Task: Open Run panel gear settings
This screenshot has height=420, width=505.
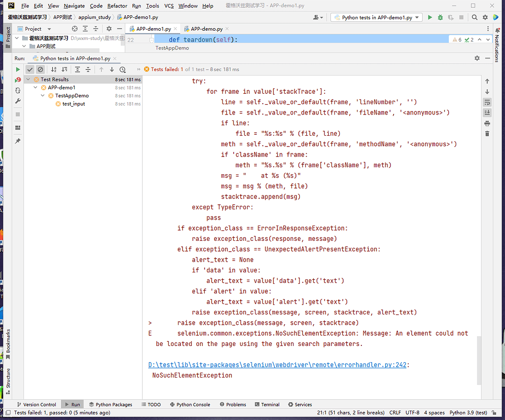Action: click(x=477, y=58)
